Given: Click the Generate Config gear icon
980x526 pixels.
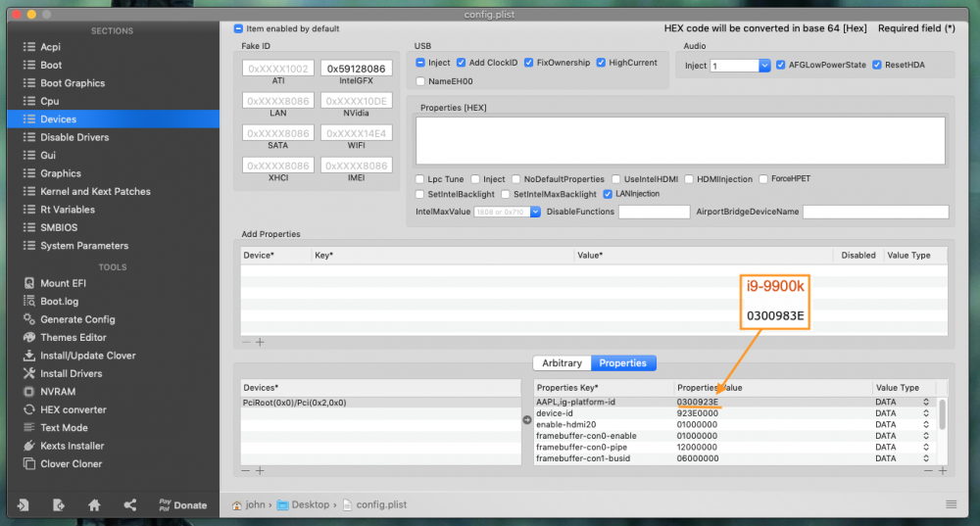Looking at the screenshot, I should tap(28, 319).
